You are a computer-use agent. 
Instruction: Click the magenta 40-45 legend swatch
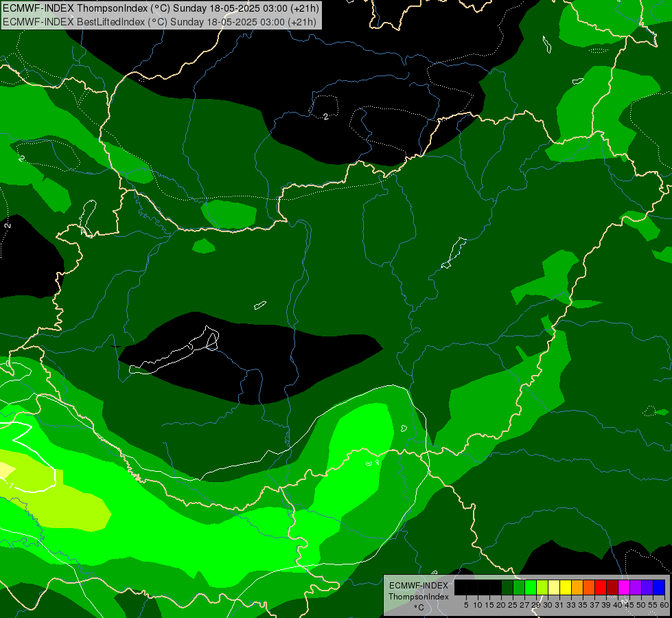click(624, 587)
